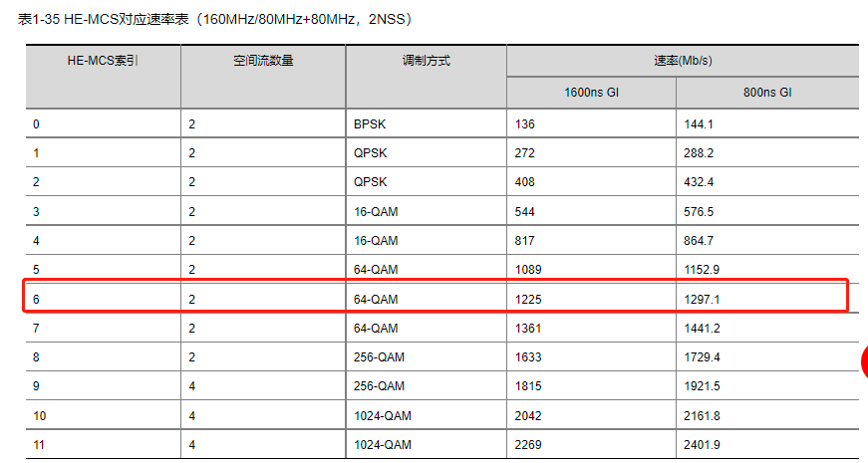Image resolution: width=868 pixels, height=463 pixels.
Task: Click the HE-MCS索引 column header
Action: [x=102, y=61]
